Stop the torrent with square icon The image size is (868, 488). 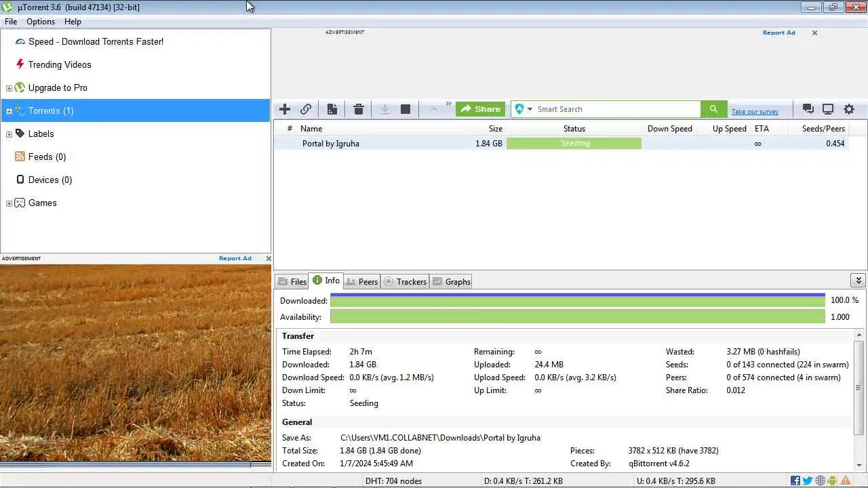click(x=406, y=109)
